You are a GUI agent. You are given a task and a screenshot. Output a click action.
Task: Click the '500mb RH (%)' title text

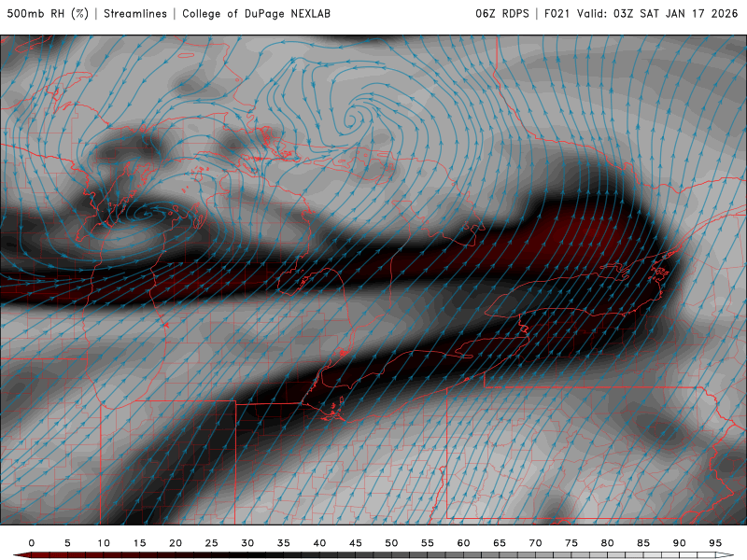tap(48, 14)
